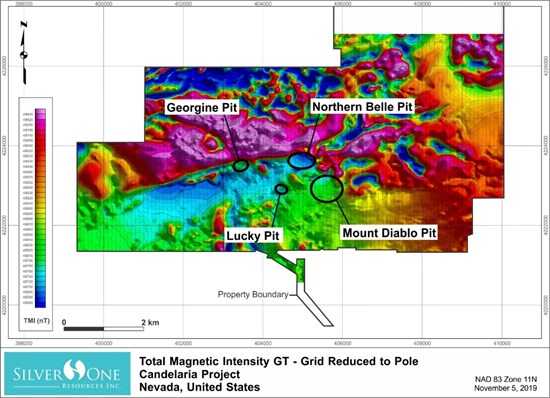550x398 pixels.
Task: Click the Property Boundary label
Action: [253, 294]
